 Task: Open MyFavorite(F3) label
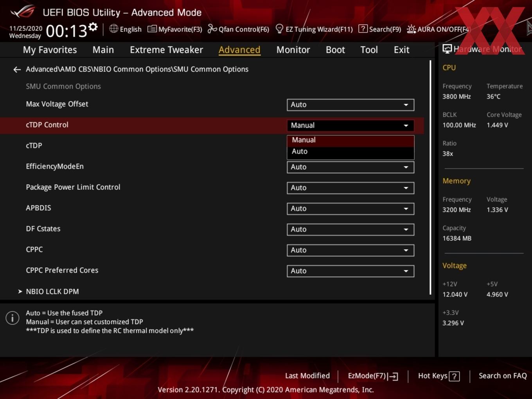tap(180, 29)
